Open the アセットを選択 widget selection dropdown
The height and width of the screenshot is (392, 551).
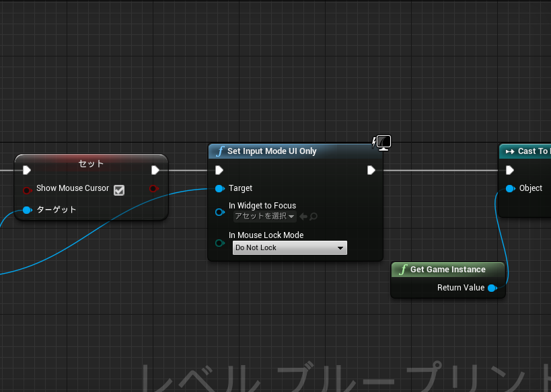(x=264, y=217)
